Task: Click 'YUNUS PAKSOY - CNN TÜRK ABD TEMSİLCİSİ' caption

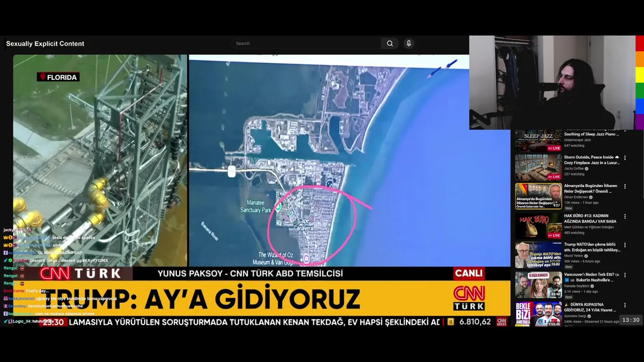Action: [x=250, y=274]
